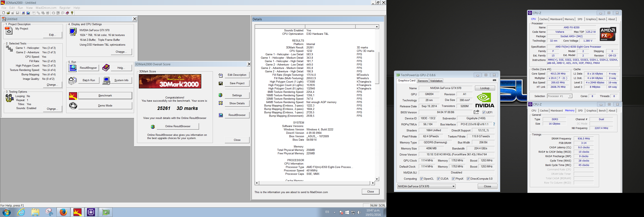Viewport: 644px width, 217px height.
Task: Click the New project toolbar icon
Action: (3, 13)
